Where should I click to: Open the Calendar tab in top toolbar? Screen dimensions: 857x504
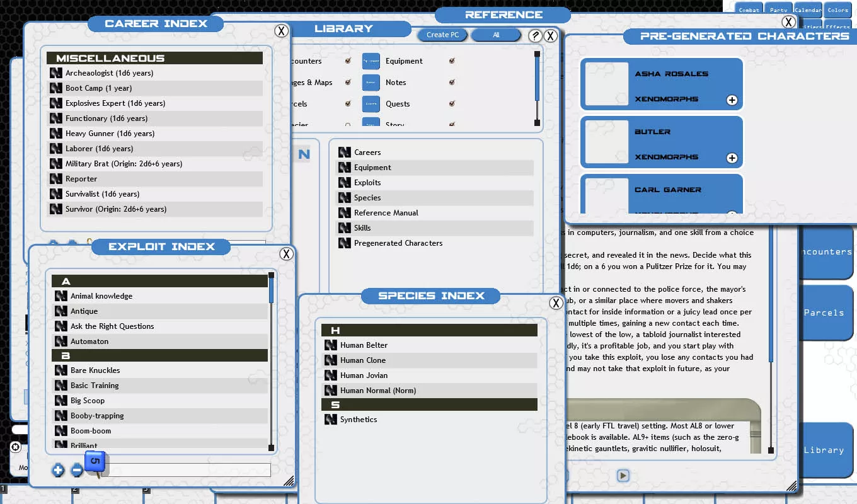pyautogui.click(x=808, y=9)
